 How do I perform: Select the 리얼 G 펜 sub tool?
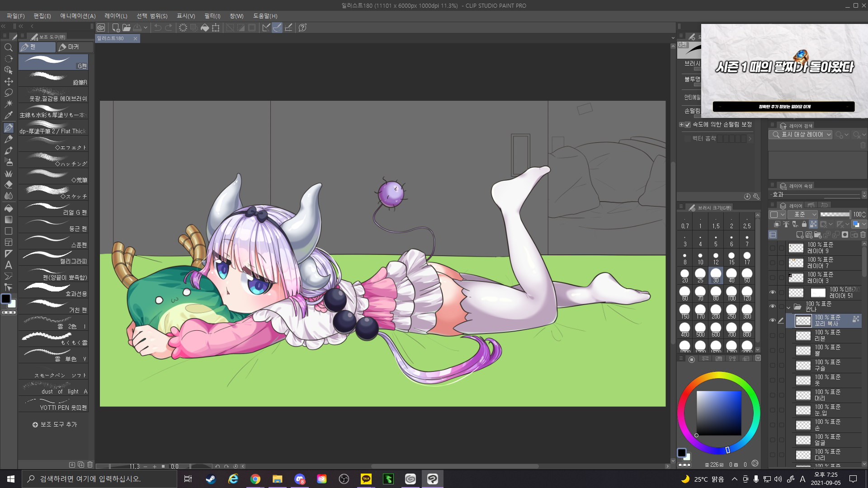(x=53, y=208)
